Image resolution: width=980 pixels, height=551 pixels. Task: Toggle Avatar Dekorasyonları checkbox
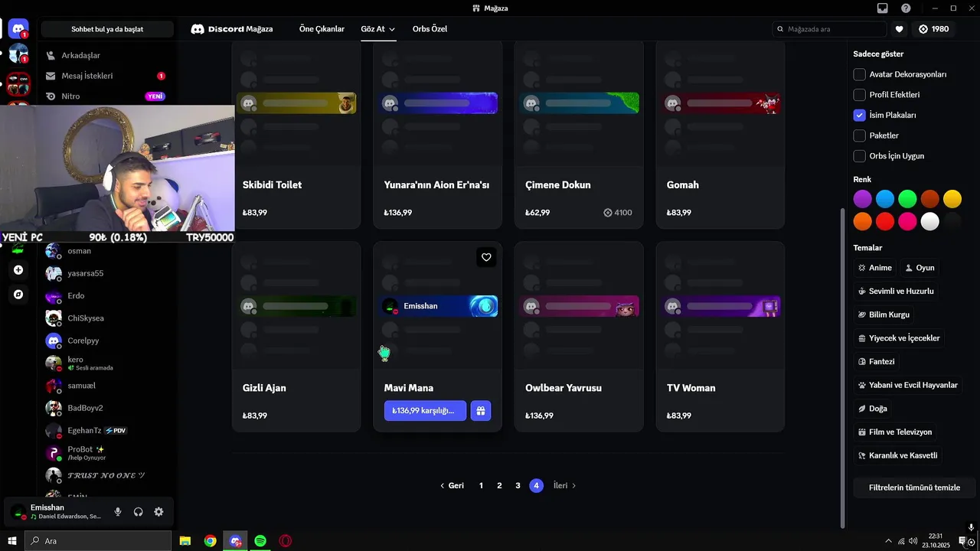coord(860,74)
